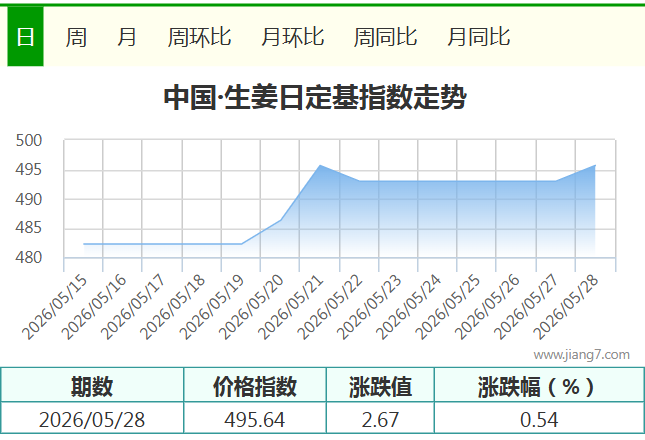Click the 490 y-axis label
This screenshot has height=440, width=645.
29,199
